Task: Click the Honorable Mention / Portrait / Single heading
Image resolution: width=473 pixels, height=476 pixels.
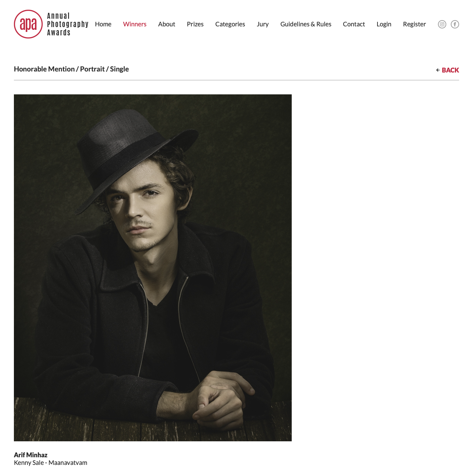Action: pos(71,69)
